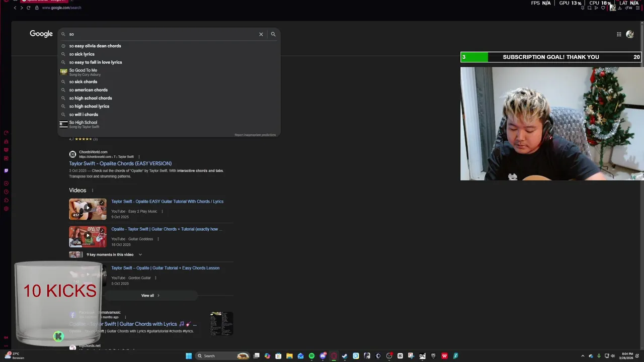Click the padlock site info icon

click(x=37, y=8)
